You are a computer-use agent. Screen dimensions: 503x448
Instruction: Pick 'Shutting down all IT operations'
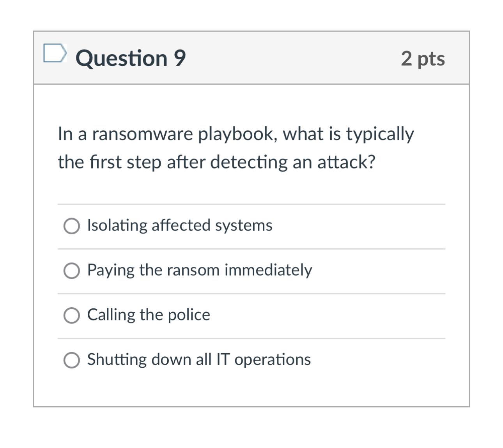pos(71,359)
